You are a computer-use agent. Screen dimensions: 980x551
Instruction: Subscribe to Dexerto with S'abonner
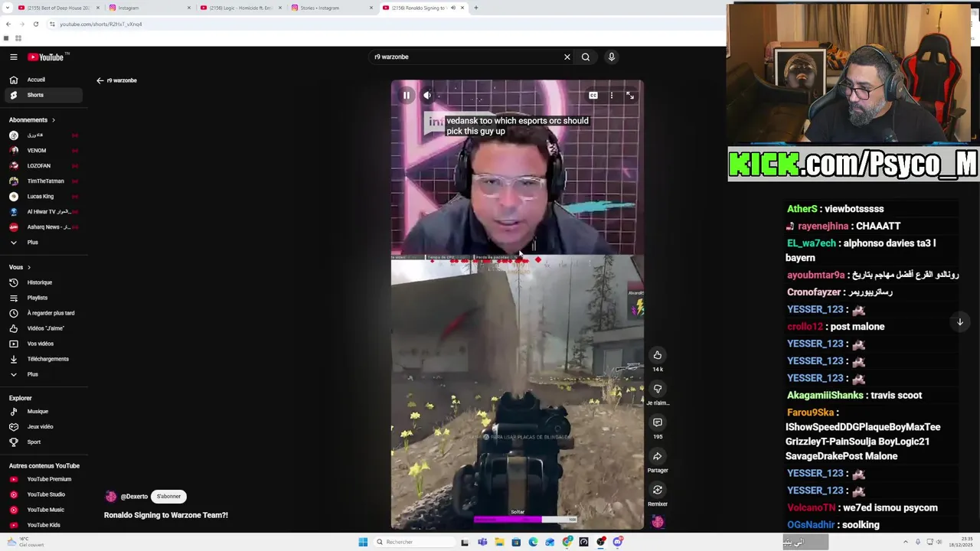(168, 497)
